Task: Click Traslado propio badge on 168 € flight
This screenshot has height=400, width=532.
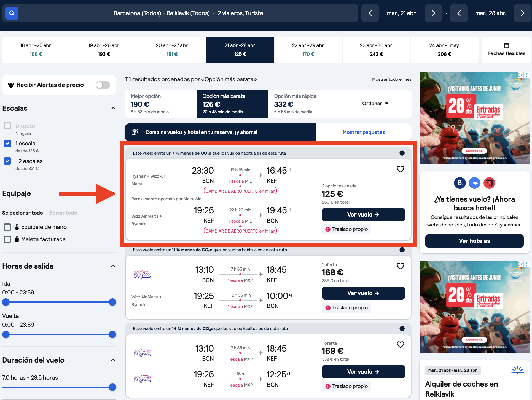Action: click(346, 308)
